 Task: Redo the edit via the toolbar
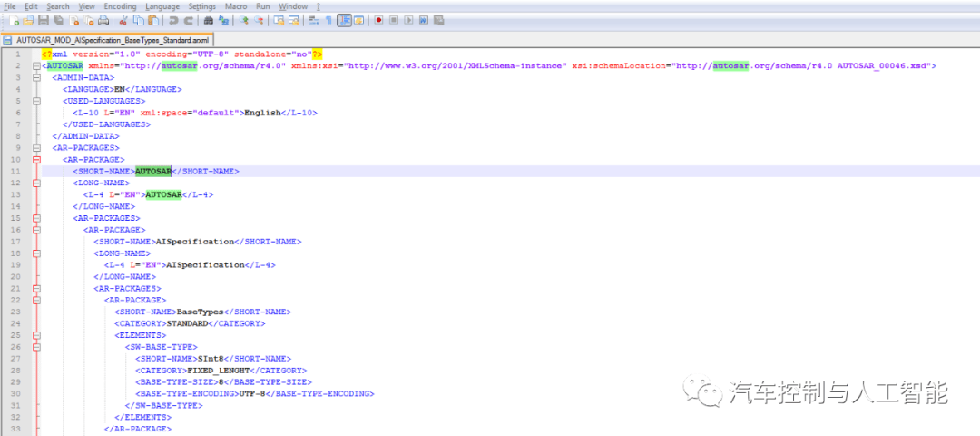point(188,20)
